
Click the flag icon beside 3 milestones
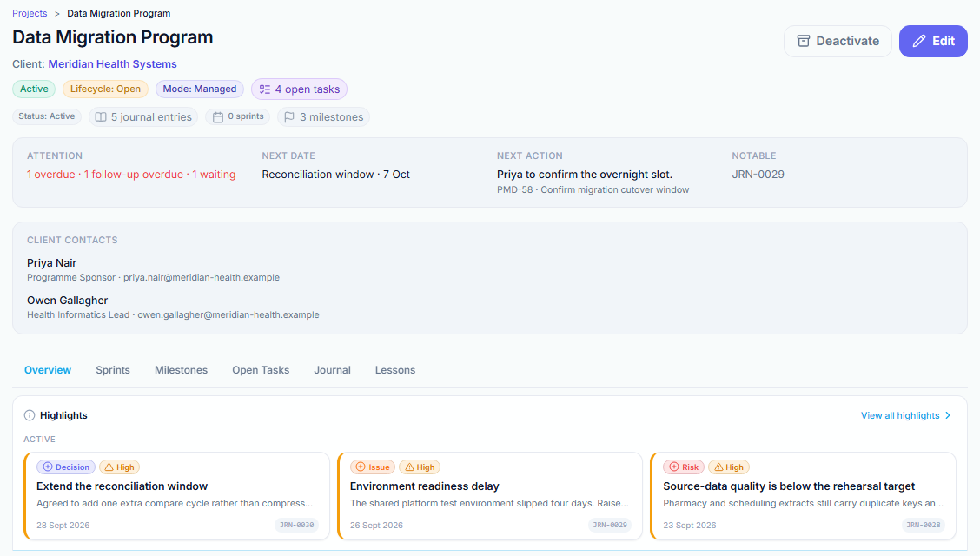(289, 117)
